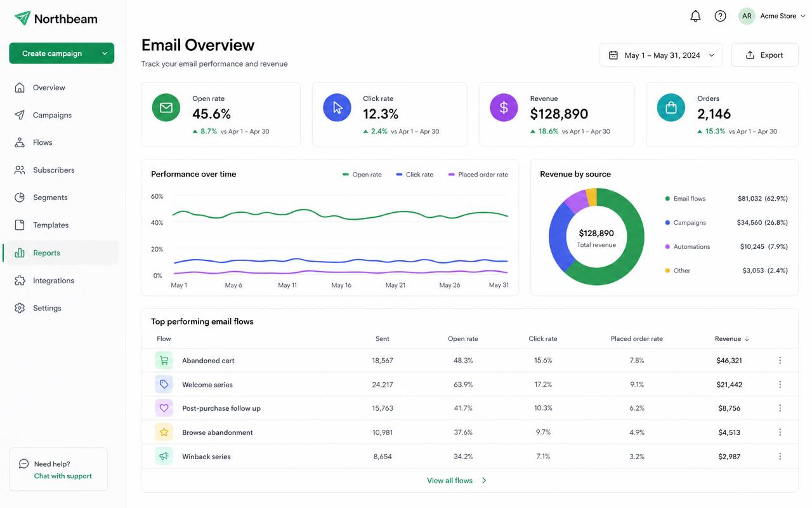Open the View all flows link
Viewport: 812px width, 508px height.
point(457,481)
